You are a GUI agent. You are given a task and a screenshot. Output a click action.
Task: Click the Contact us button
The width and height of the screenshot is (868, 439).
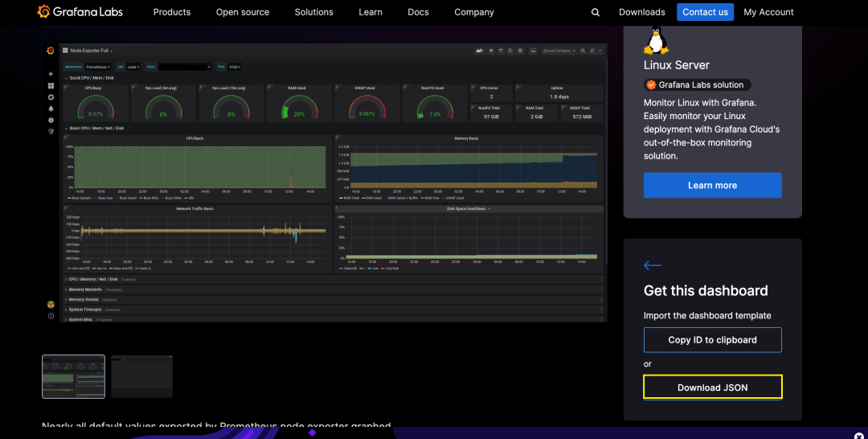click(706, 12)
